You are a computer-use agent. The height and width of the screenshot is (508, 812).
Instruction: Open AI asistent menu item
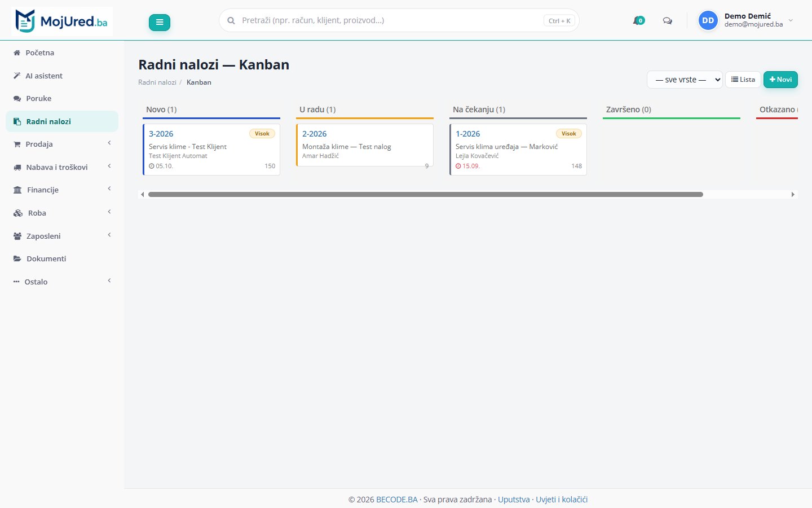click(62, 76)
